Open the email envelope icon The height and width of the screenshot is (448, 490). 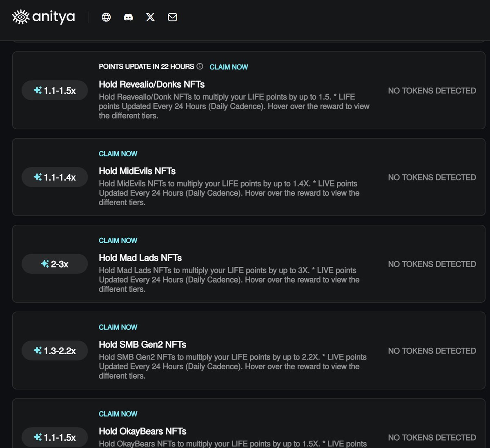173,17
